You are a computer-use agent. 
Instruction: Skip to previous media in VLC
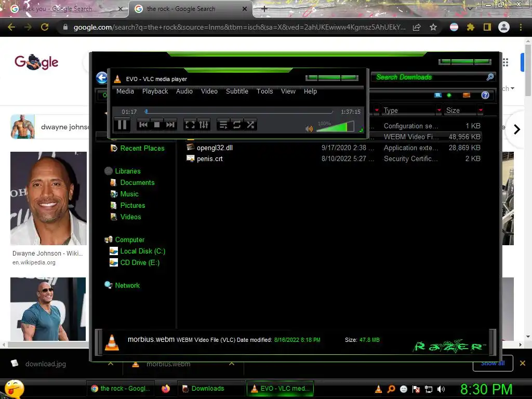[143, 125]
